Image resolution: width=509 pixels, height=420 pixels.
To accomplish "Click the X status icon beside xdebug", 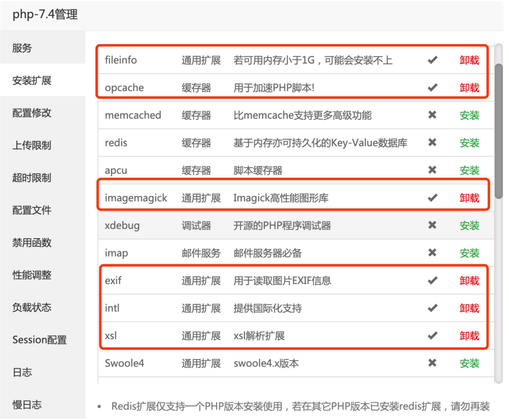I will (x=432, y=225).
